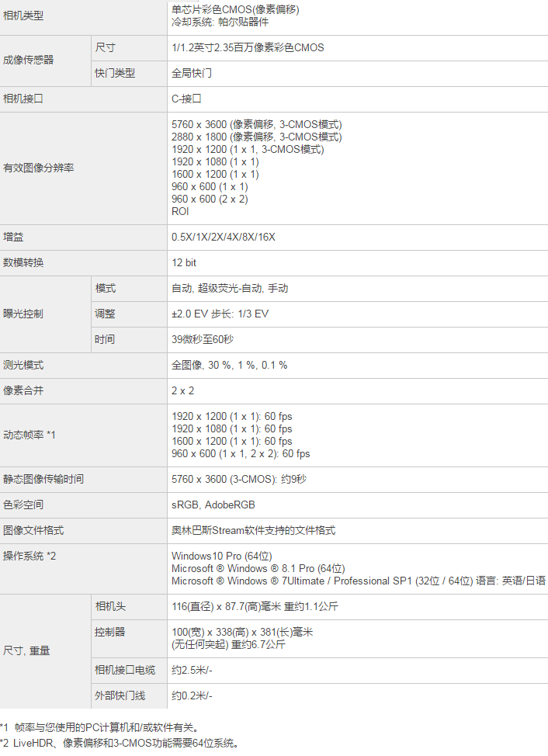
Task: Click the 成像传感器 row header
Action: pyautogui.click(x=29, y=60)
